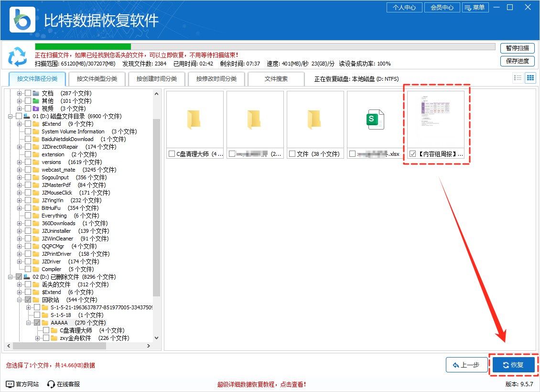Uncheck the 【内容组周报】 file checkbox
The image size is (540, 392).
pyautogui.click(x=413, y=154)
